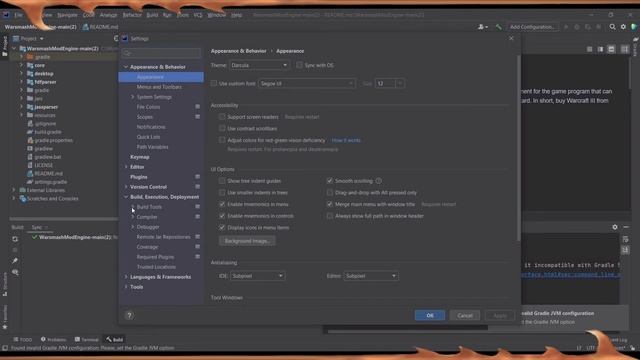640x360 pixels.
Task: Click Cancel in Settings dialog
Action: click(465, 315)
